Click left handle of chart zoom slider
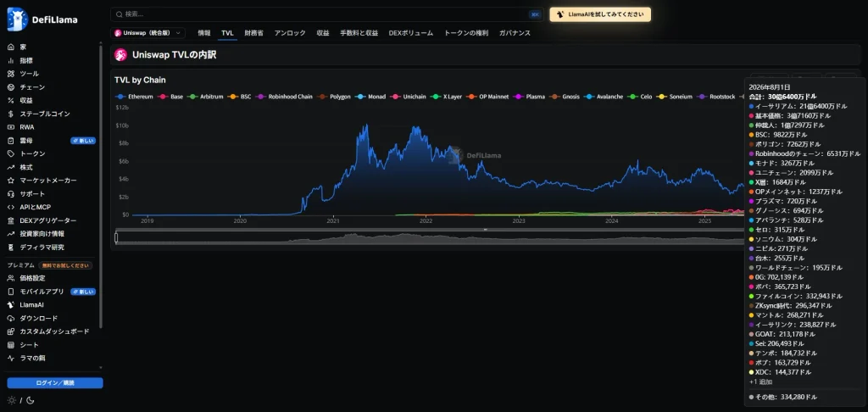The width and height of the screenshot is (868, 412). (x=116, y=237)
